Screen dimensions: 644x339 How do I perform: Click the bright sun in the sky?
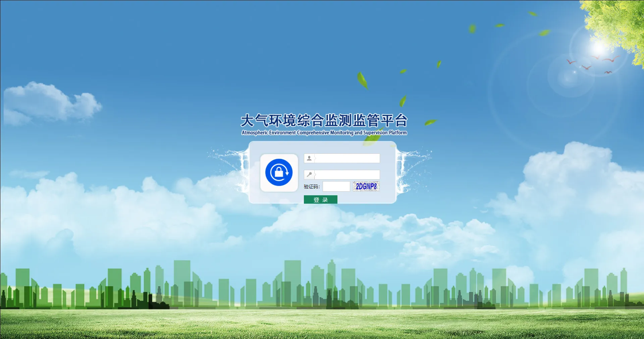[x=599, y=48]
